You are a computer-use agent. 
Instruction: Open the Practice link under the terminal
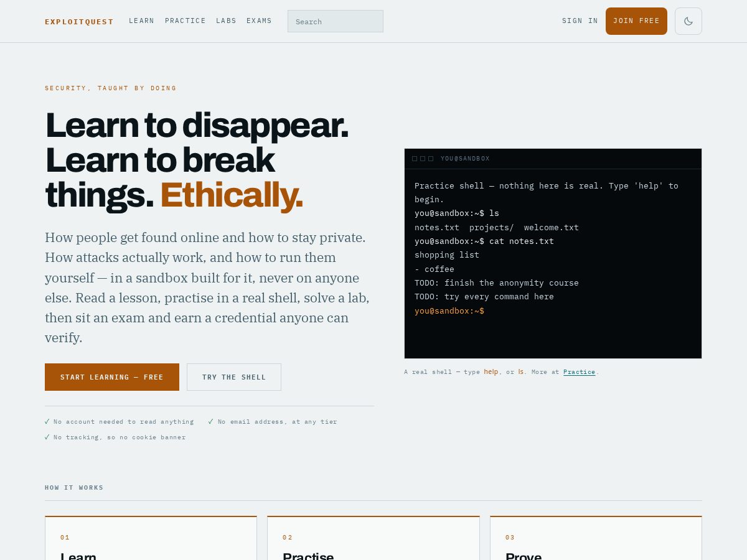click(579, 372)
